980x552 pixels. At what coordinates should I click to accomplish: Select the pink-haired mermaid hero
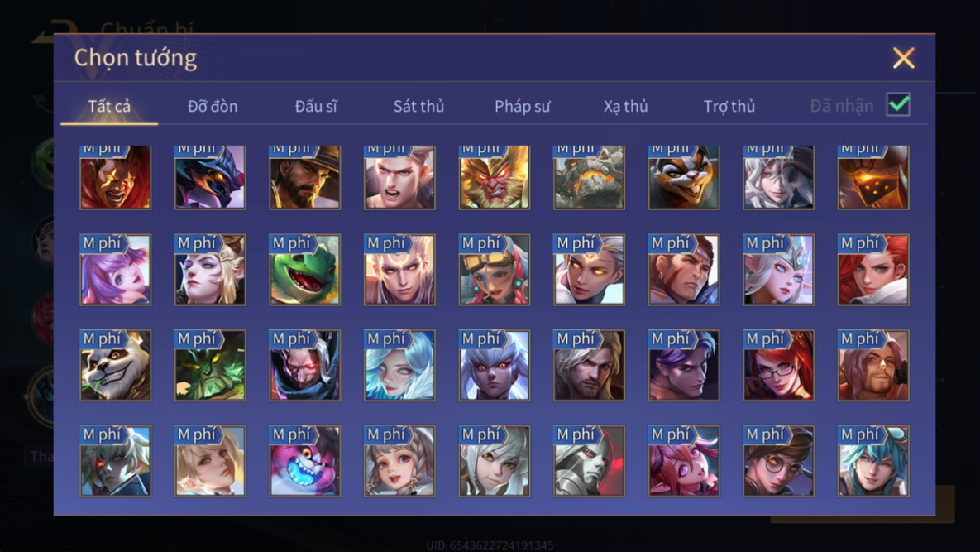(116, 270)
